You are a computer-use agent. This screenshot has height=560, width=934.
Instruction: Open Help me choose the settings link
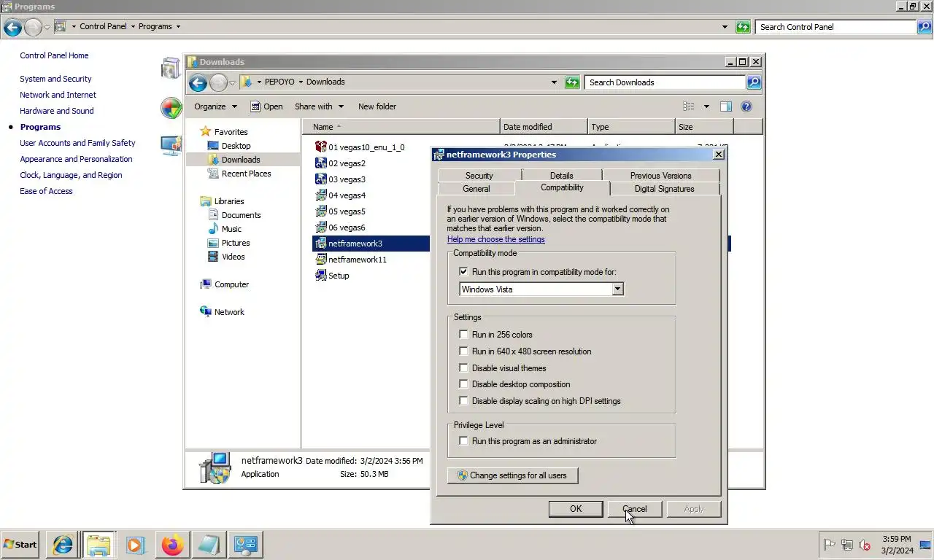(x=495, y=239)
